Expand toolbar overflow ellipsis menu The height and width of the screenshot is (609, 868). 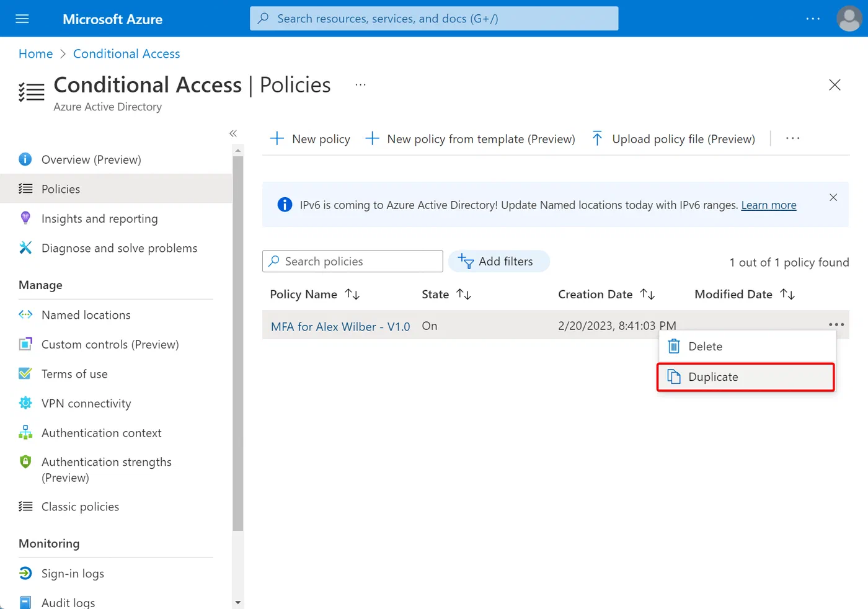point(793,138)
